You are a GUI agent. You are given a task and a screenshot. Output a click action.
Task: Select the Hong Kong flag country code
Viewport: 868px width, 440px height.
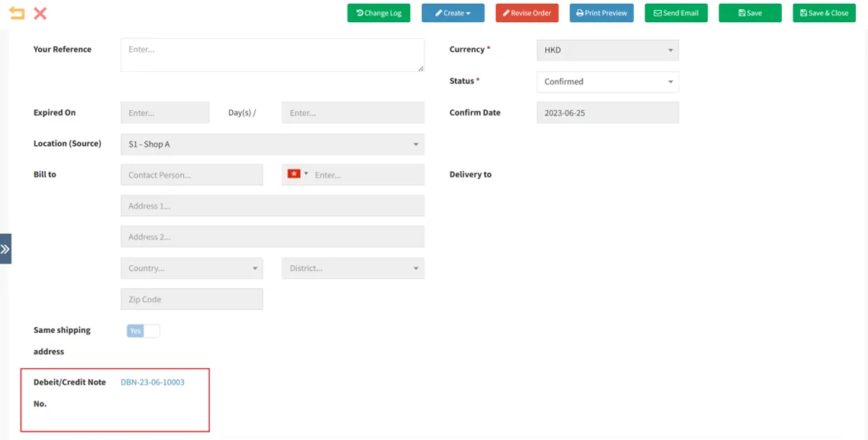[x=297, y=174]
